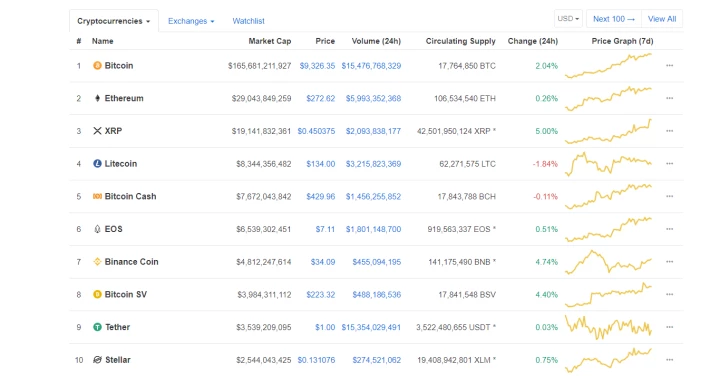Image resolution: width=710 pixels, height=376 pixels.
Task: Click the EOS logo icon
Action: (x=97, y=229)
